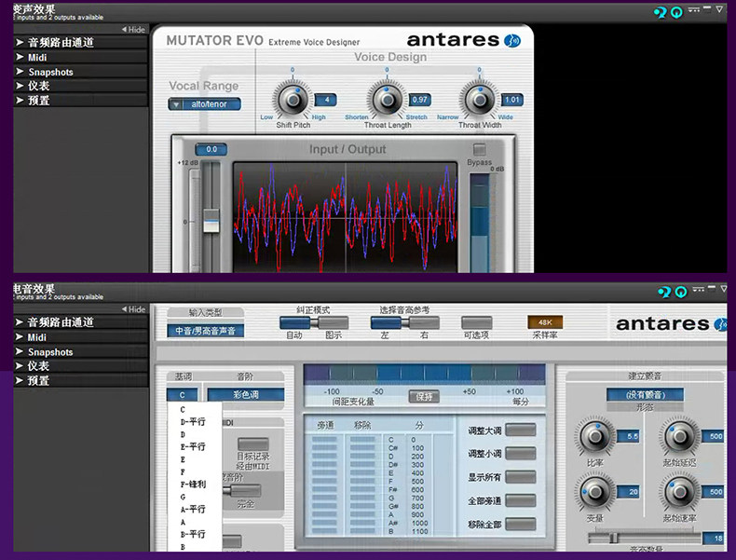Toggle cyan power icon in 变声效果 window
The image size is (736, 560).
[x=676, y=12]
